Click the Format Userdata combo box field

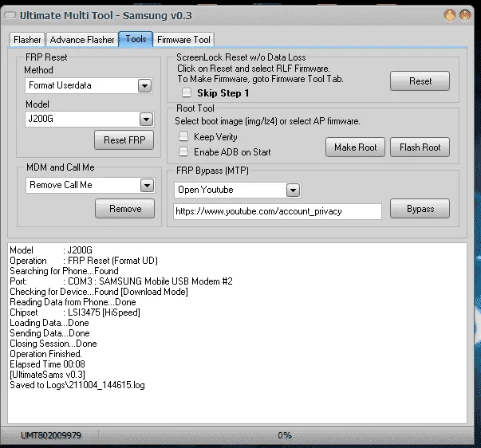pyautogui.click(x=89, y=85)
